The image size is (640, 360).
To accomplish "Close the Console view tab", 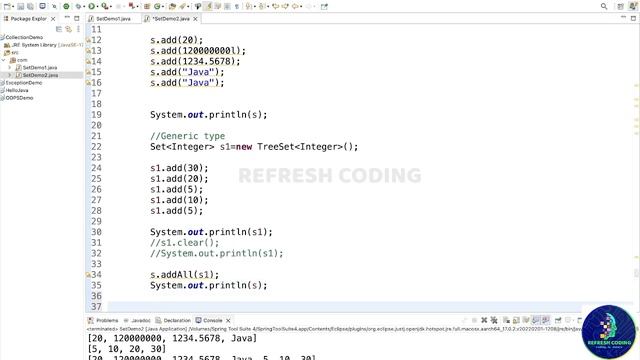I will [x=228, y=320].
